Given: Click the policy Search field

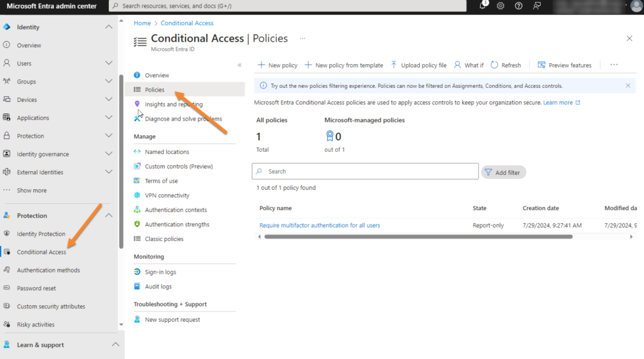Looking at the screenshot, I should tap(365, 171).
